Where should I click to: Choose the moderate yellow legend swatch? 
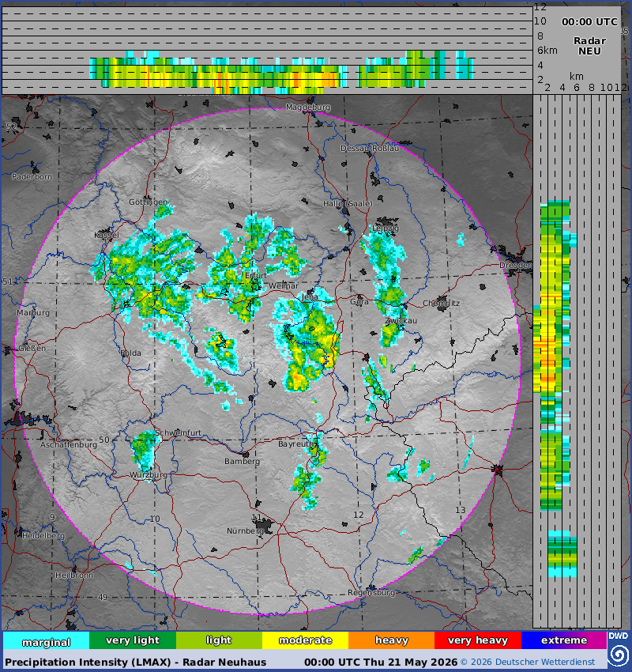pos(305,640)
